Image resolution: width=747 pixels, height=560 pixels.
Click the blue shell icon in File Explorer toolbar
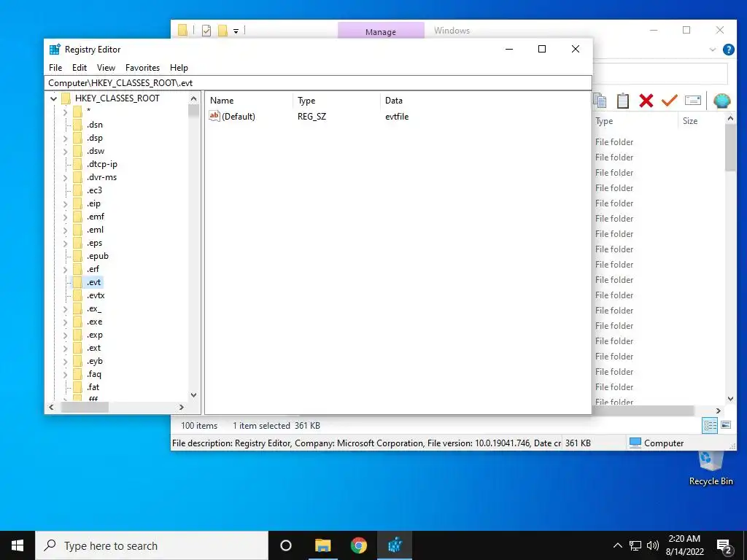(721, 101)
